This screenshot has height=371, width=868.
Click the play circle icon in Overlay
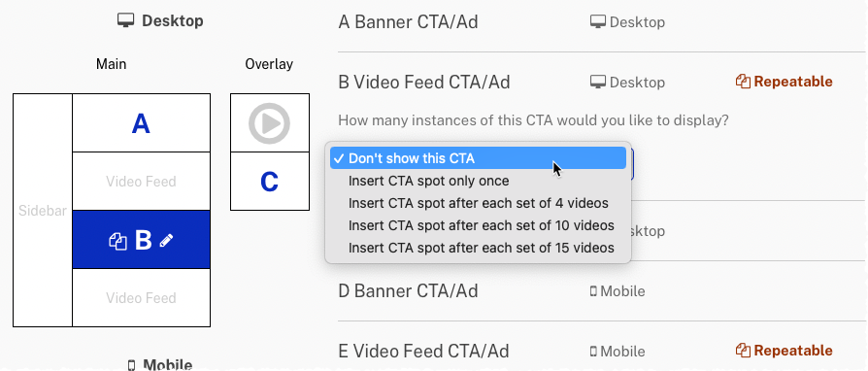coord(269,123)
